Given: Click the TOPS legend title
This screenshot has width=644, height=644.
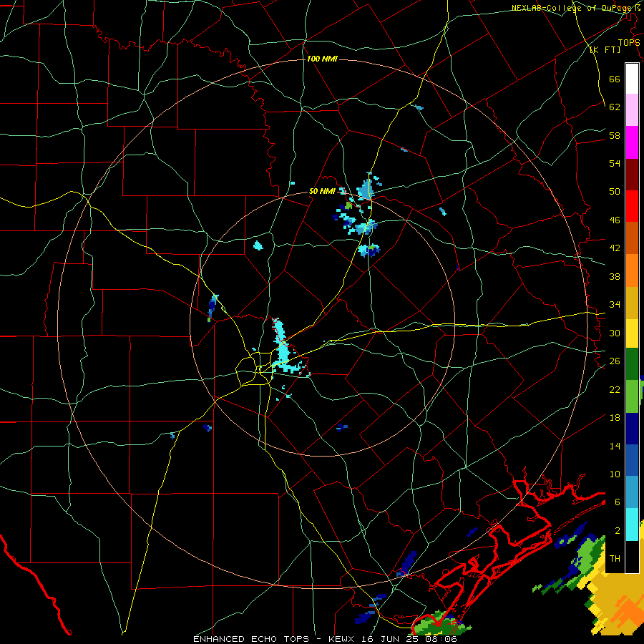Looking at the screenshot, I should [629, 42].
